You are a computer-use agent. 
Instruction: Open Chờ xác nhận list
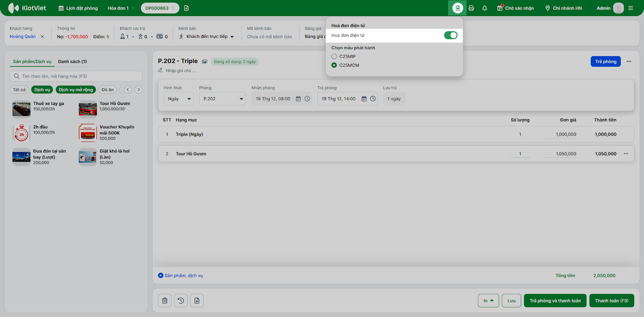(x=516, y=8)
